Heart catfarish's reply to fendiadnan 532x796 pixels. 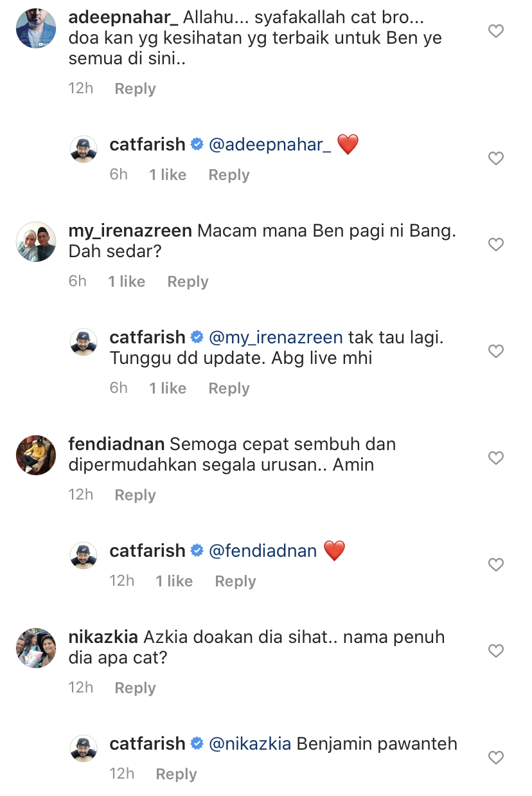(x=495, y=565)
